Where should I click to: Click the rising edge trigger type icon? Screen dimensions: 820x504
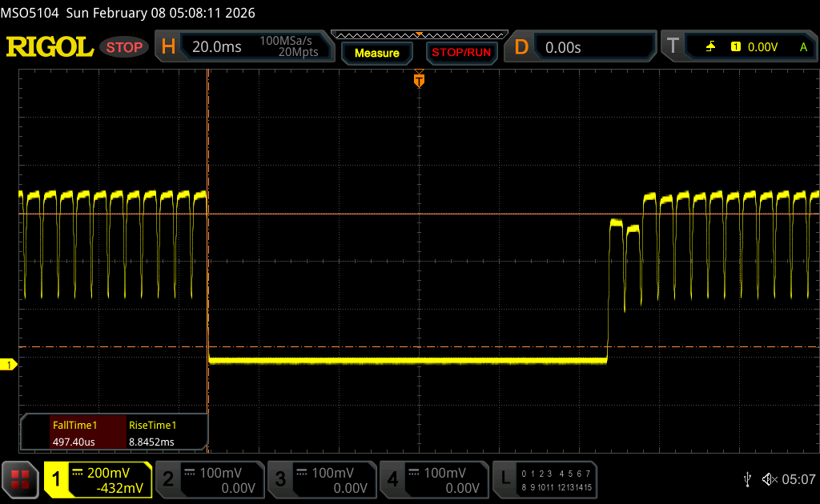[x=710, y=47]
